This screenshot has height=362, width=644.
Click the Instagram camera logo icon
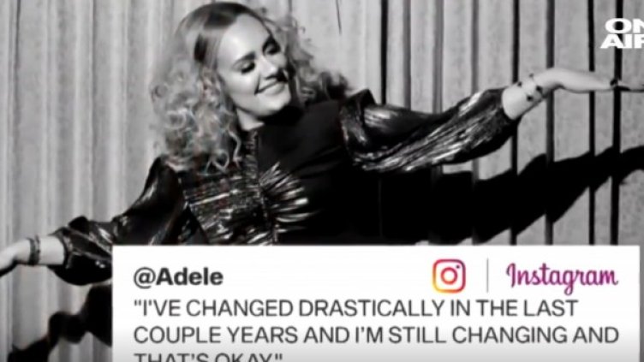449,276
